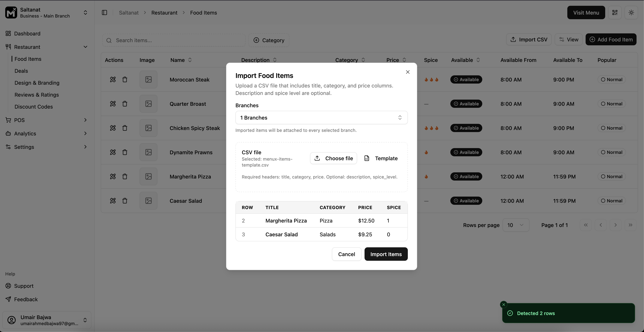Download the CSV Template
This screenshot has width=644, height=332.
point(381,158)
